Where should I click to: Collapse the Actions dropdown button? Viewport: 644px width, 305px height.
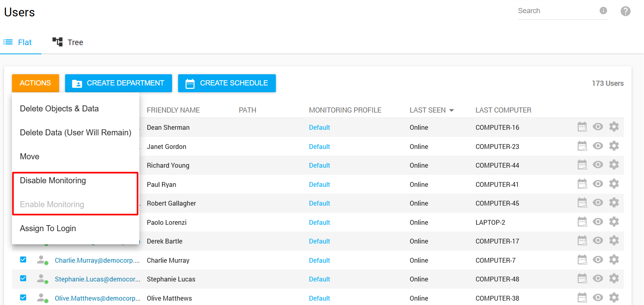(x=36, y=83)
